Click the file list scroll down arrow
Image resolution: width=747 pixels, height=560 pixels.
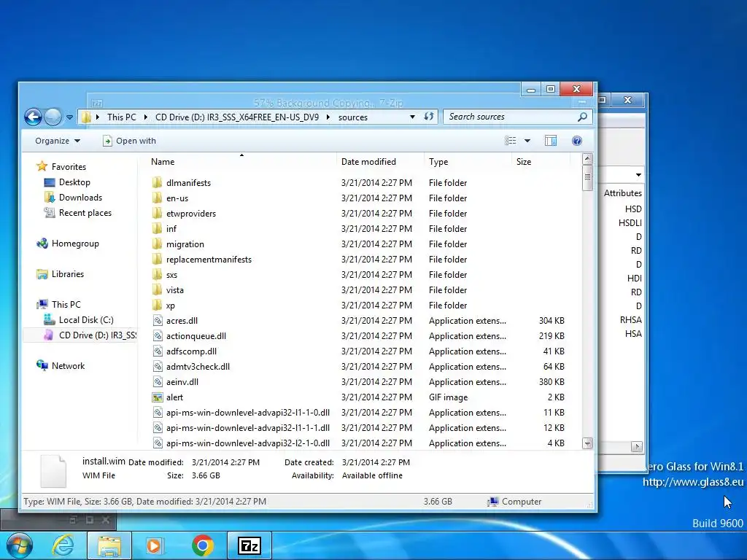click(x=587, y=443)
